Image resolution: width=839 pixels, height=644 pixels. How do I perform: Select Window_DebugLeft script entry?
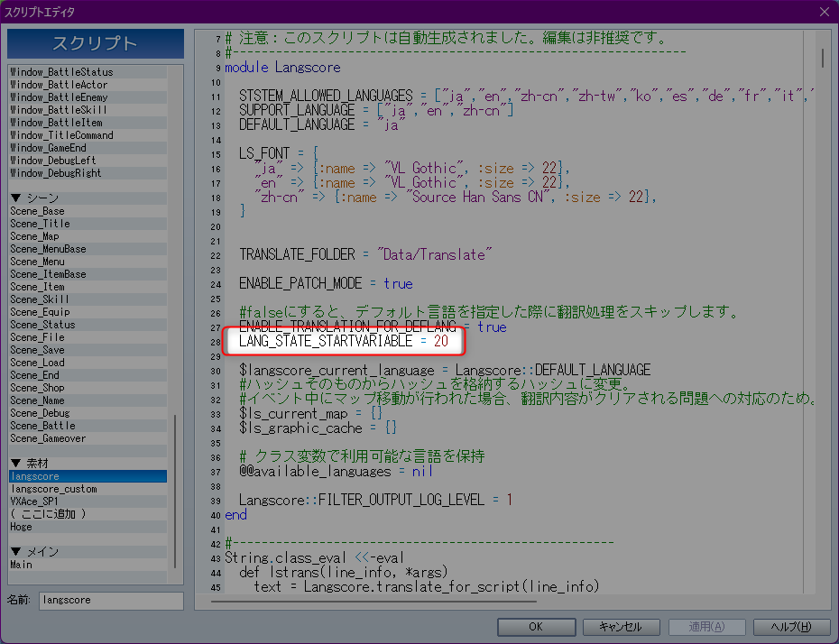click(x=88, y=161)
